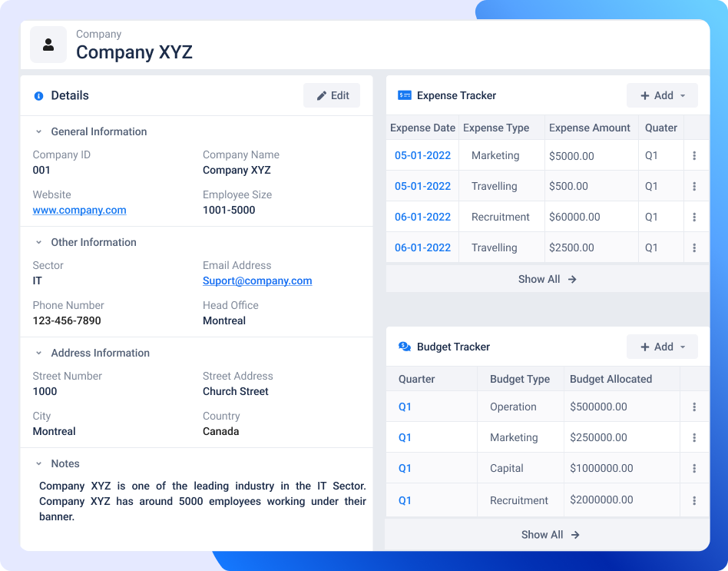Click the Company ID value 001

(41, 170)
